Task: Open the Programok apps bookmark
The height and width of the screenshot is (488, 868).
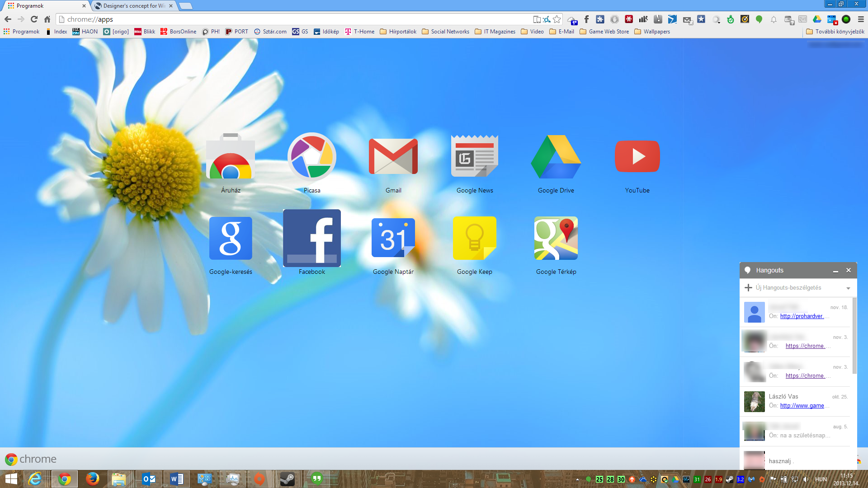Action: pyautogui.click(x=21, y=32)
